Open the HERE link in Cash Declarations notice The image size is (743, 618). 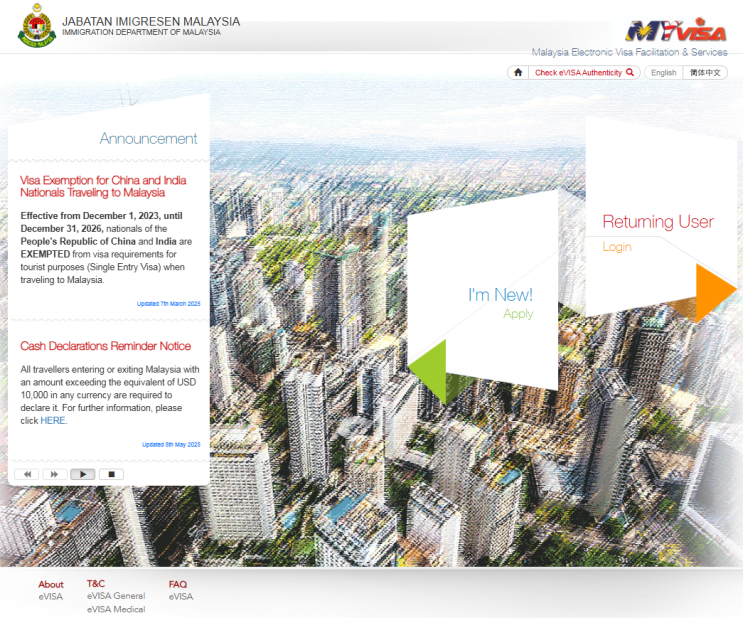point(53,420)
